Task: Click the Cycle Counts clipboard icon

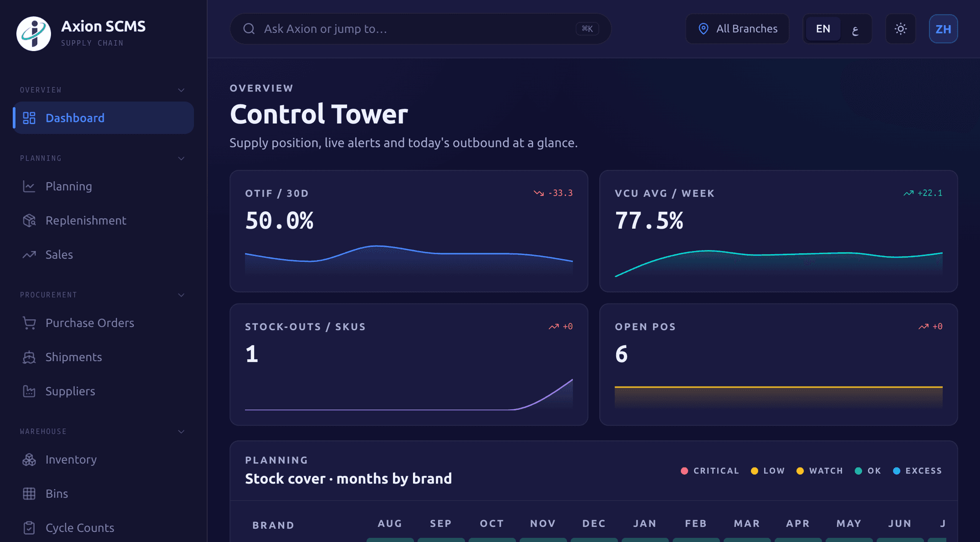Action: (29, 528)
